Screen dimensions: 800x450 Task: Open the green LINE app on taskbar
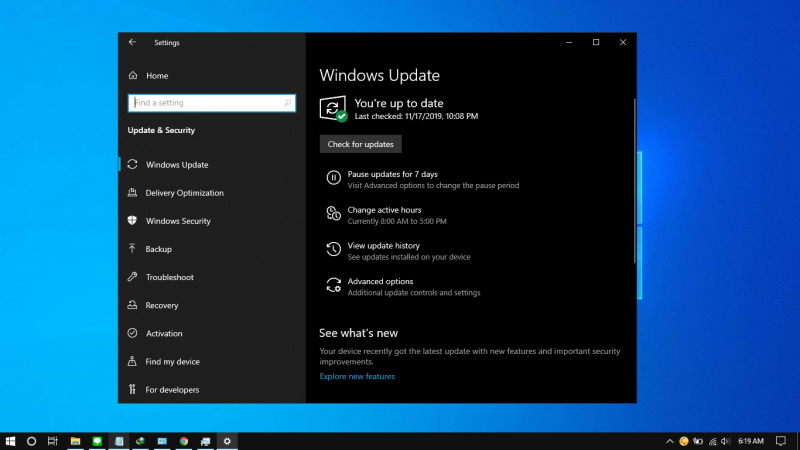tap(97, 441)
